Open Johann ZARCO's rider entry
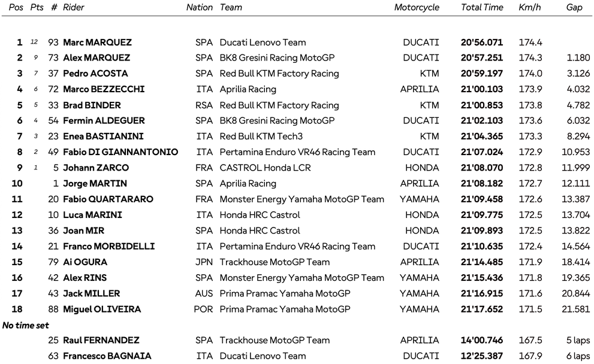 pos(96,168)
